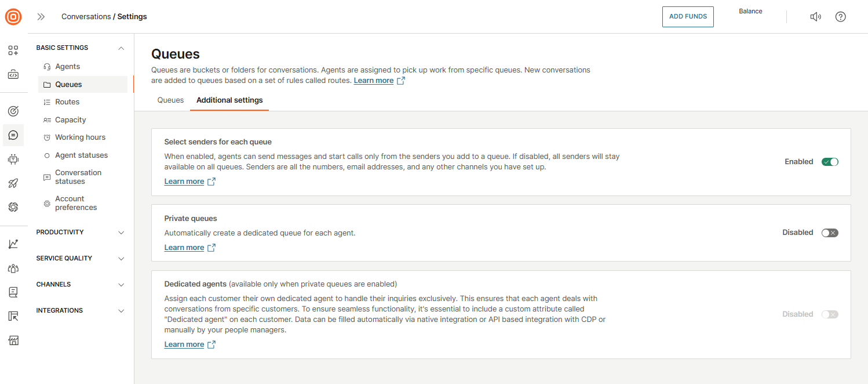Click the speaker sound icon
868x384 pixels.
click(x=815, y=17)
